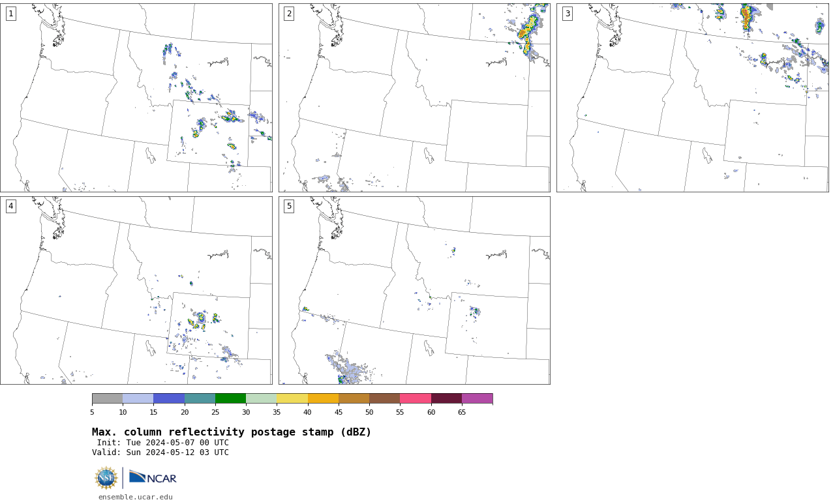Click the maroon 60-65 dBZ color swatch
Viewport: 835px width, 504px height.
(446, 398)
